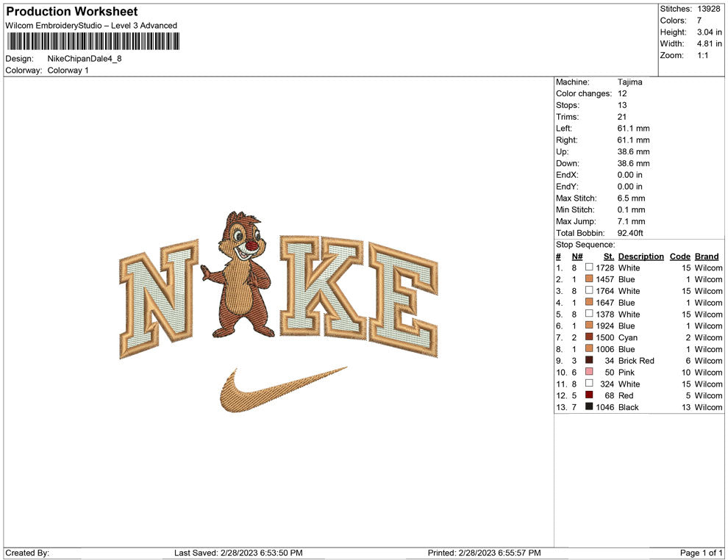This screenshot has width=728, height=560.
Task: Click the Total Bobbin value 92.40ft
Action: [630, 233]
